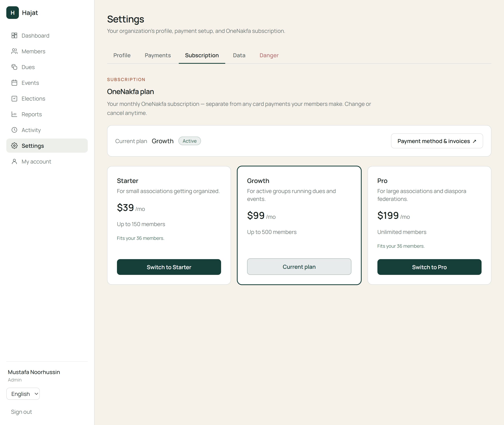Click the Current plan button on Growth
This screenshot has height=425, width=504.
299,267
